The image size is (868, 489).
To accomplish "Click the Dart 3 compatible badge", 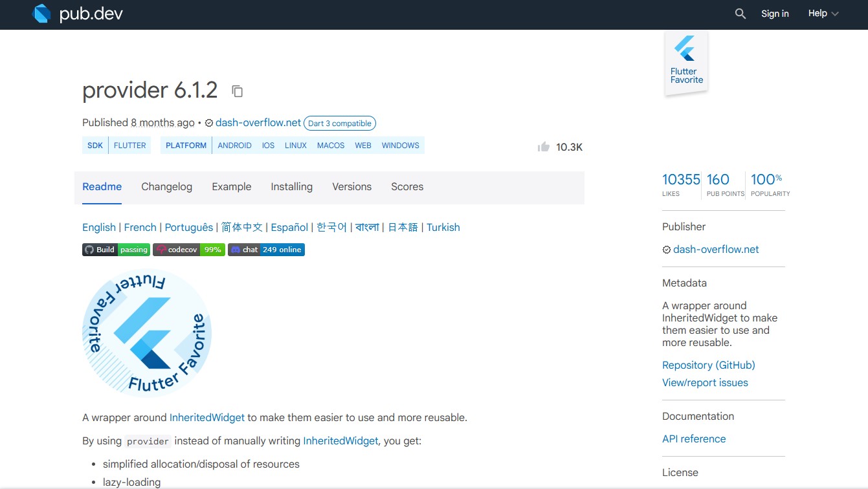I will (x=340, y=123).
